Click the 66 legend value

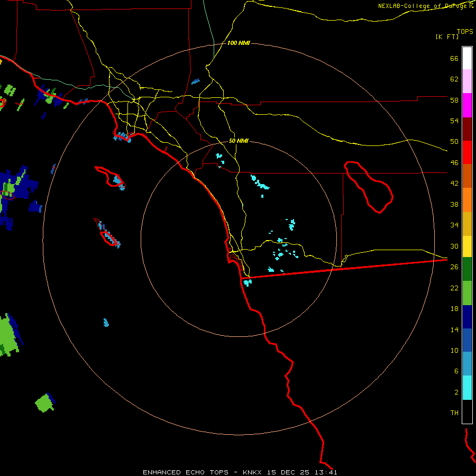pos(454,58)
